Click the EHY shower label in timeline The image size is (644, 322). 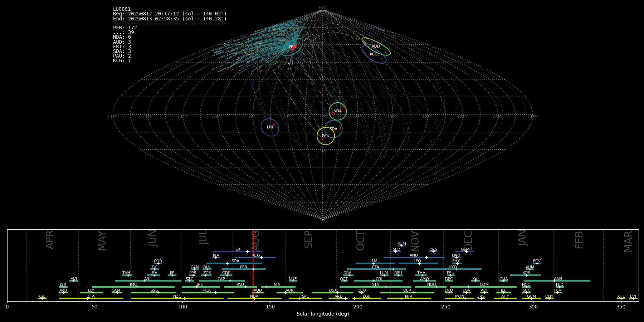[456, 261]
